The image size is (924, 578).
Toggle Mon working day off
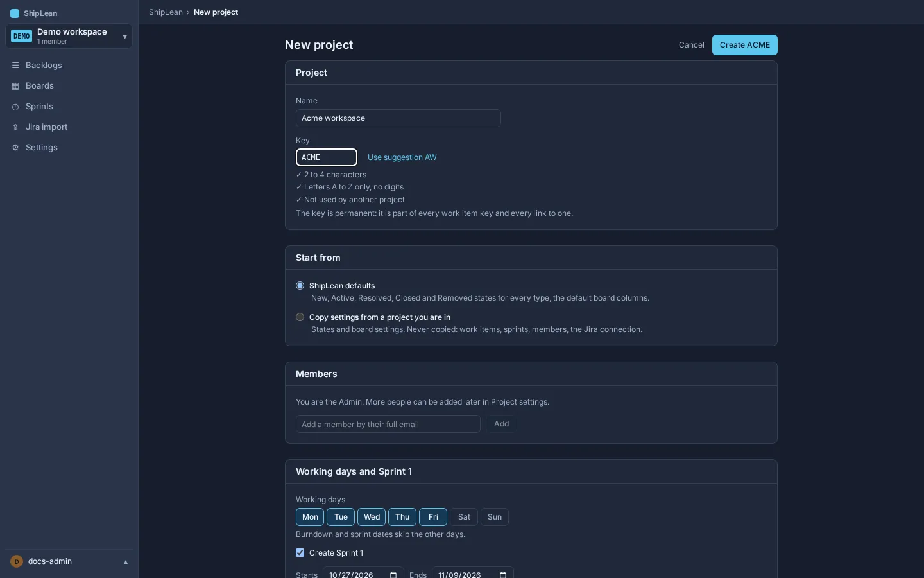coord(310,517)
